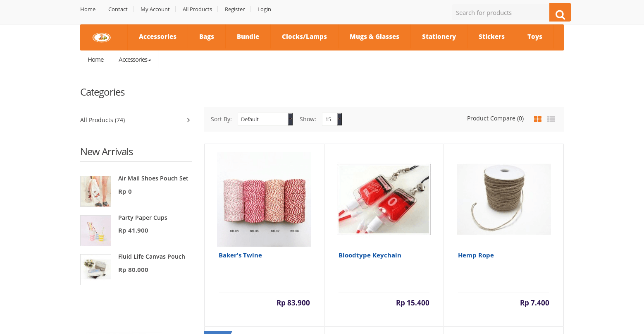Go to My Account page

click(x=155, y=9)
